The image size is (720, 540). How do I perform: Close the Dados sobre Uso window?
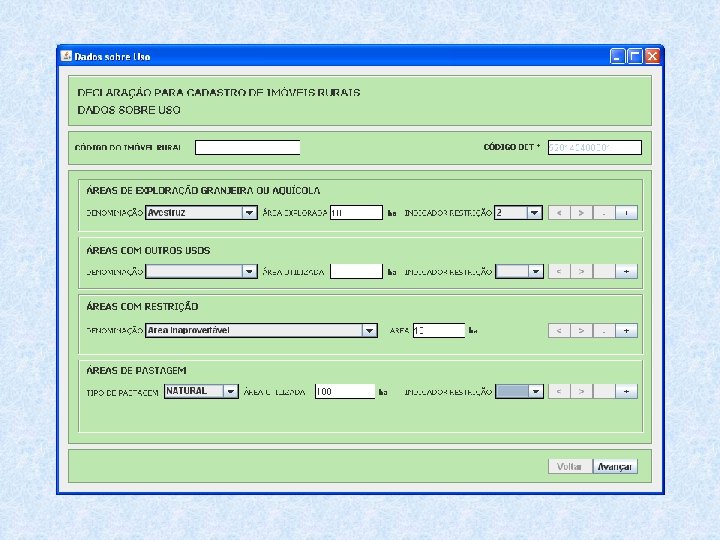click(652, 56)
